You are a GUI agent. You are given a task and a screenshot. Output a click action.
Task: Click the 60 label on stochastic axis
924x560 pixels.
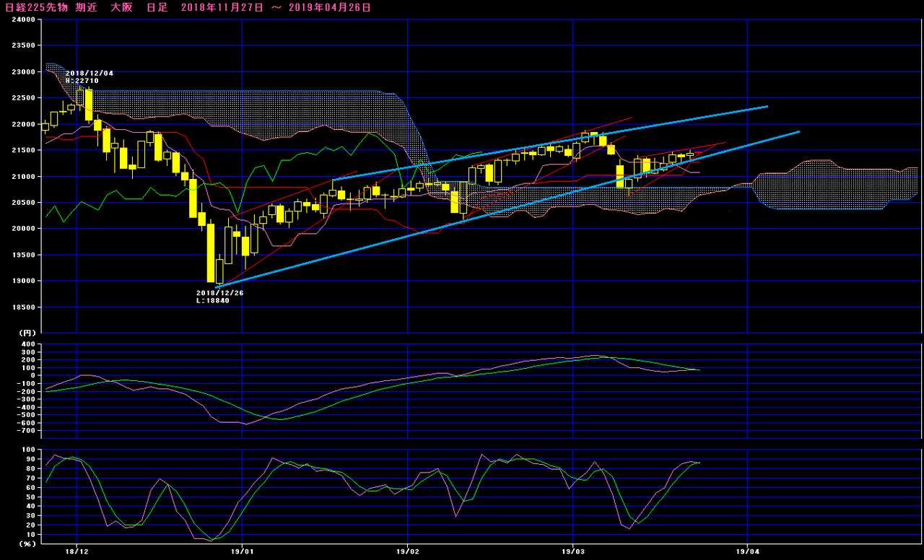[x=31, y=487]
